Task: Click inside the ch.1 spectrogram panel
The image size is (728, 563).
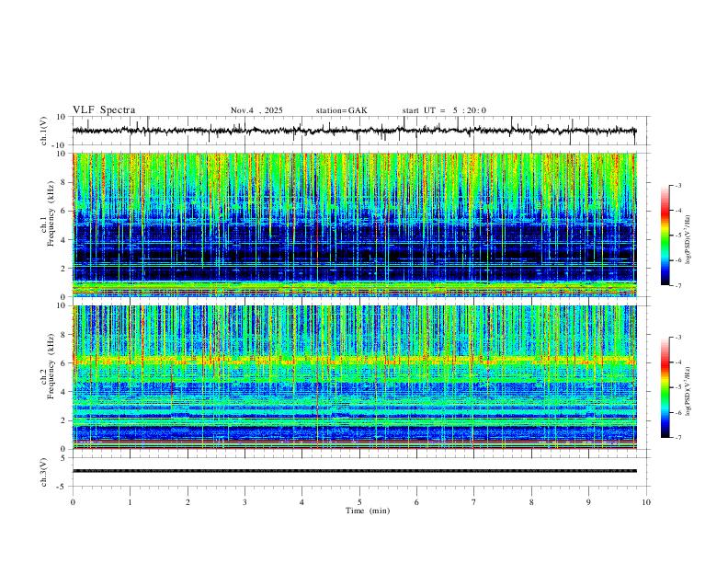Action: [x=354, y=224]
